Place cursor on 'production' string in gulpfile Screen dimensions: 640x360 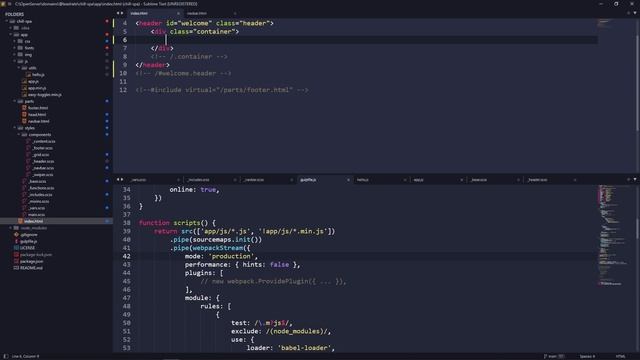click(x=231, y=256)
